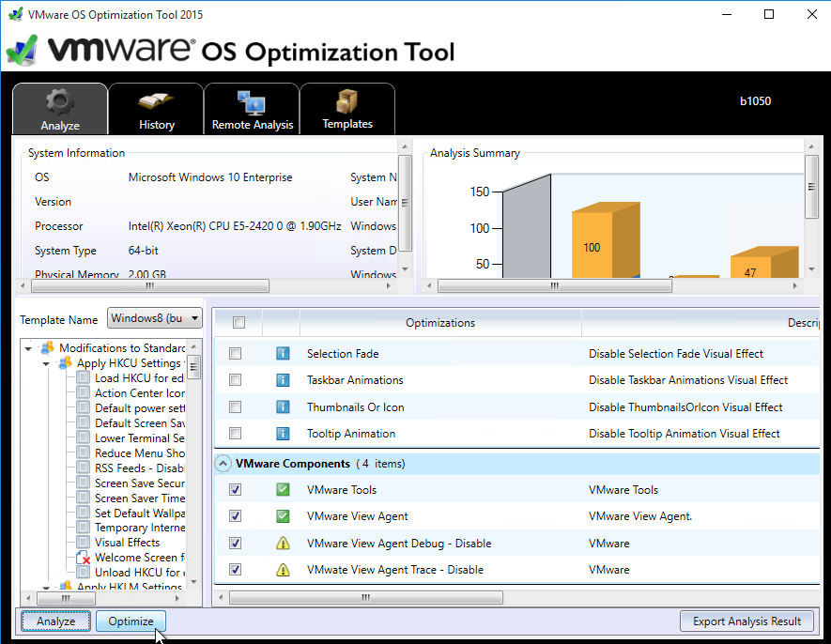
Task: Click the optimizations list horizontal scrollbar
Action: [x=365, y=597]
